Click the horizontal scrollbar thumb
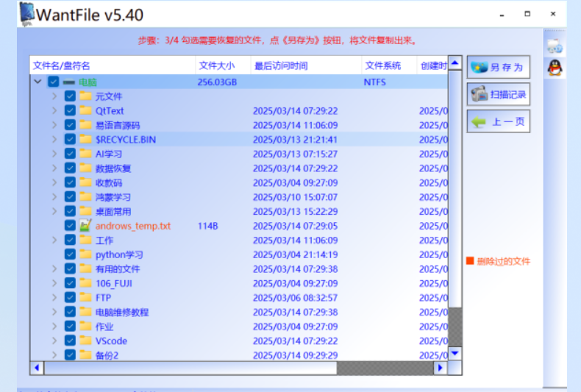 [190, 368]
